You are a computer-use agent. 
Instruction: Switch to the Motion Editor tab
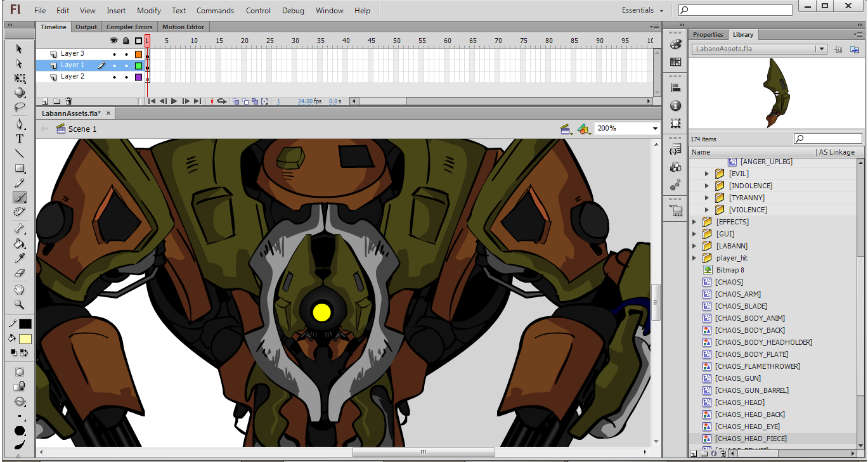coord(183,27)
